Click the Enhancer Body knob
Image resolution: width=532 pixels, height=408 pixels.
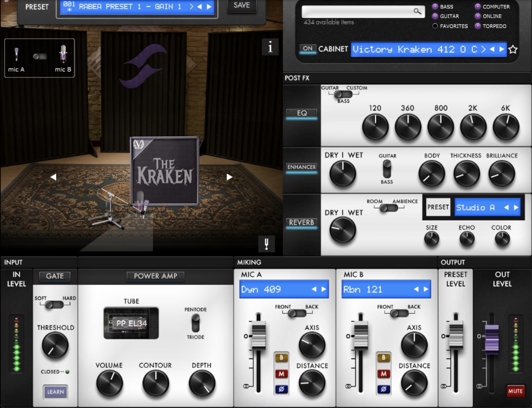coord(431,174)
